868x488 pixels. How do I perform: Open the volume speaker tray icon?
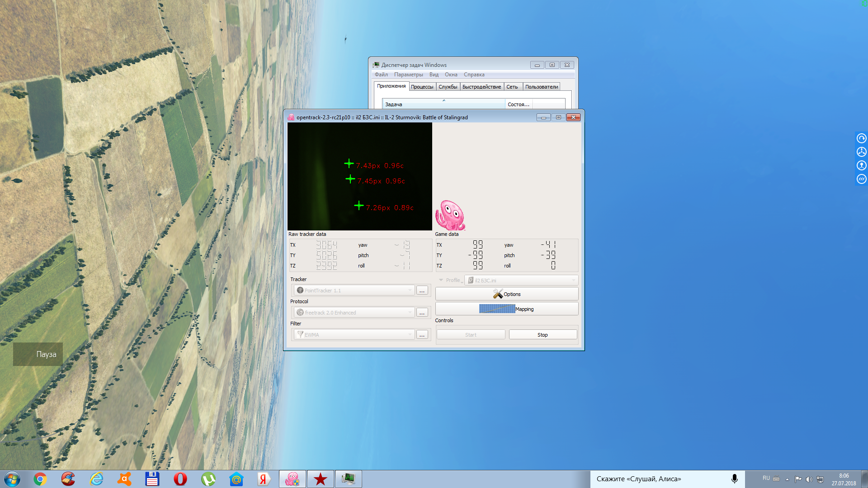(809, 479)
